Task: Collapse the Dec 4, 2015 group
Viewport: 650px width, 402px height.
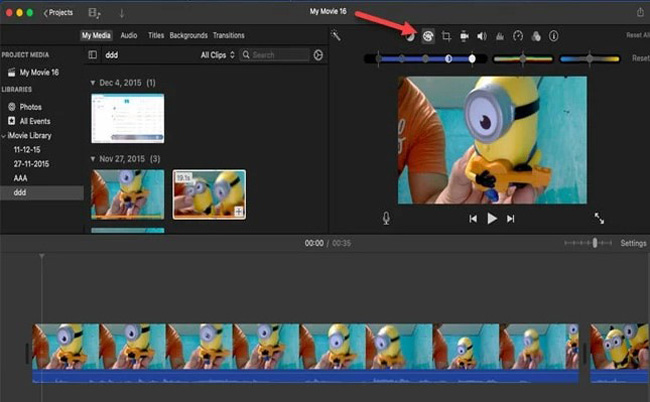Action: (93, 83)
